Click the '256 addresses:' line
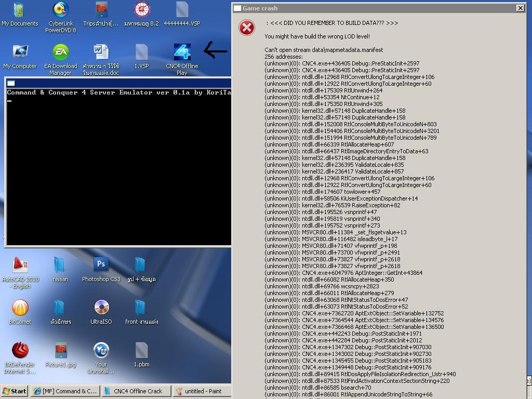532x399 pixels. (284, 57)
